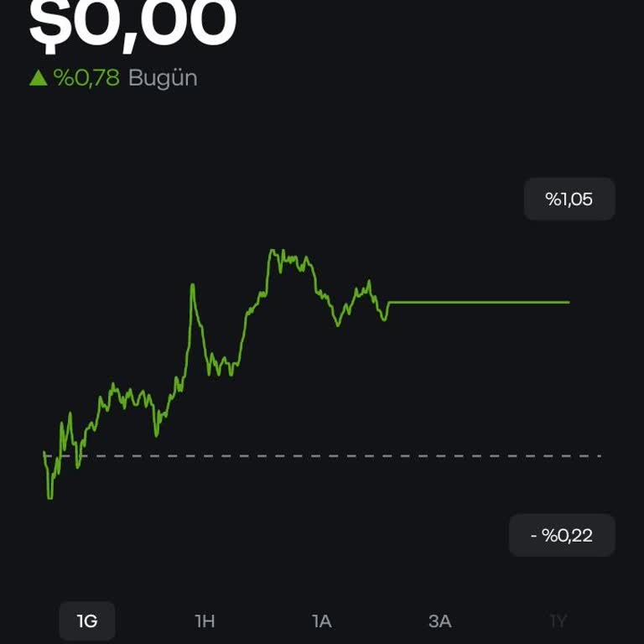Viewport: 644px width, 644px height.
Task: Choose the 3A time range
Action: (x=439, y=621)
